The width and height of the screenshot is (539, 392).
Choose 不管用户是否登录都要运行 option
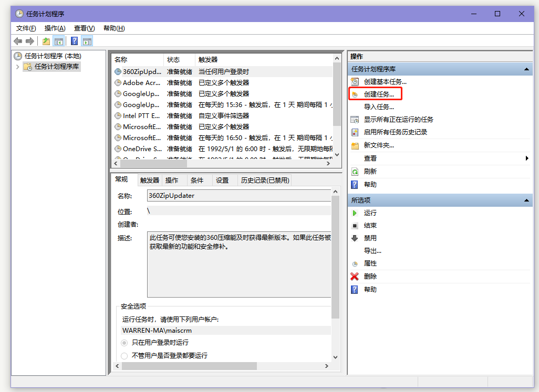point(123,356)
